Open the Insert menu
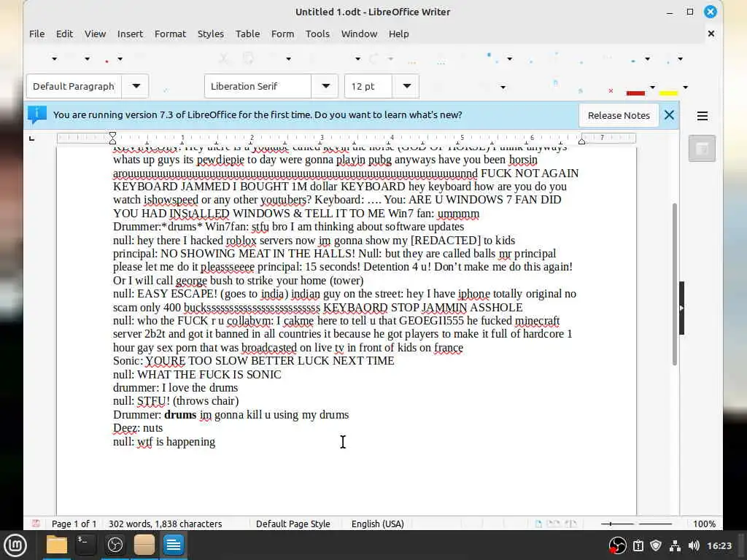Viewport: 747px width, 560px height. click(130, 34)
